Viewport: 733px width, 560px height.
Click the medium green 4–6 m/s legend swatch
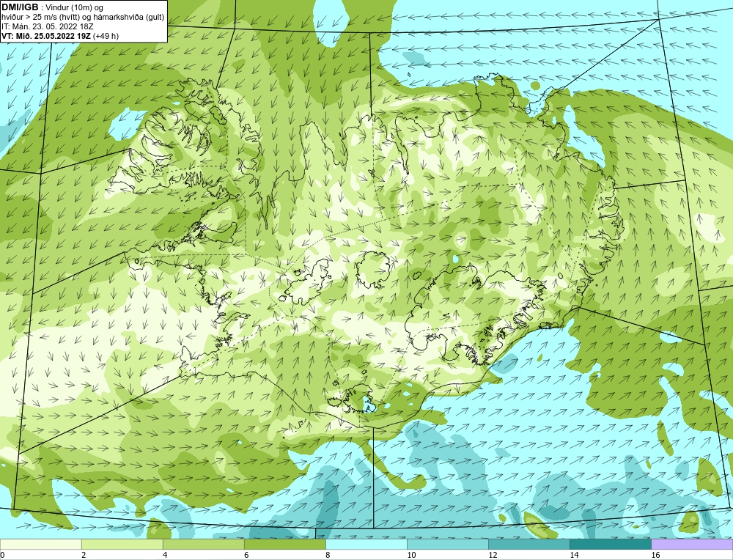(203, 544)
